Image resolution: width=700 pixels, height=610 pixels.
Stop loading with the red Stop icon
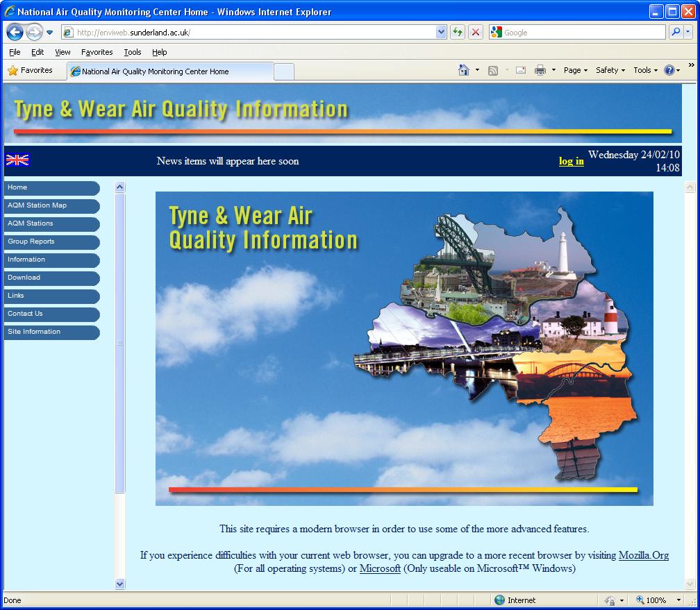click(x=475, y=32)
